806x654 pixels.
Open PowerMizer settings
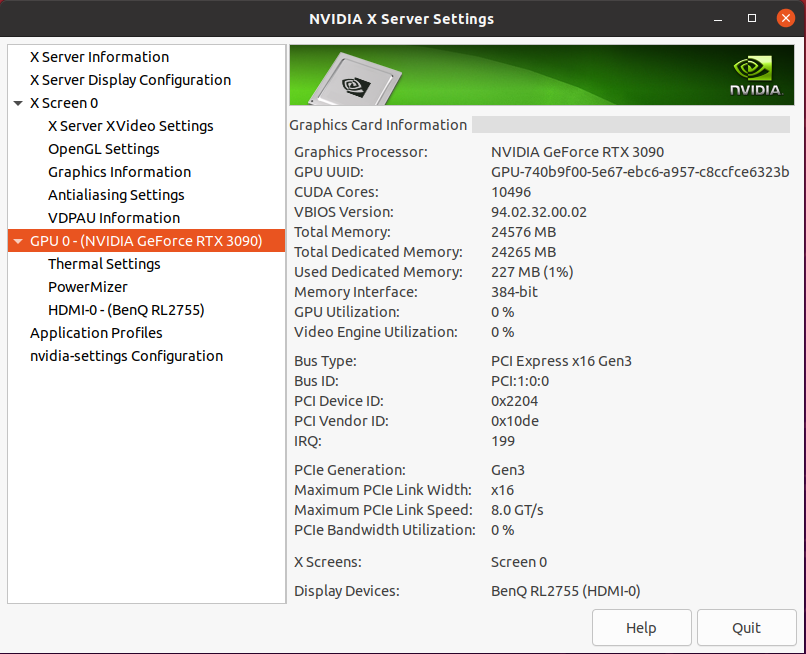[x=88, y=287]
